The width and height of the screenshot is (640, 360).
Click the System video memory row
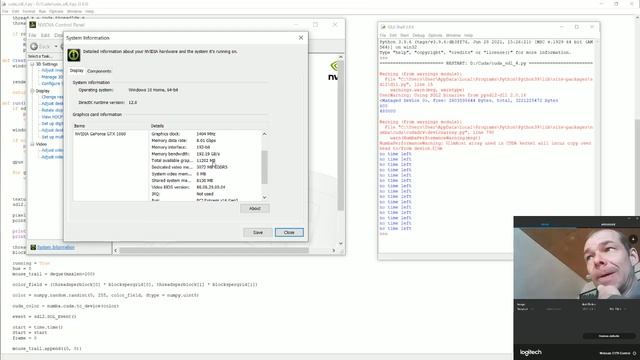point(206,174)
